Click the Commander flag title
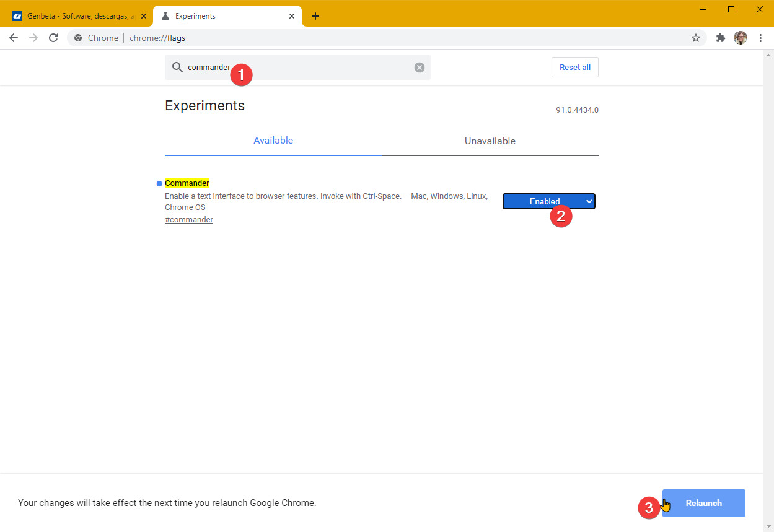774x532 pixels. point(187,183)
